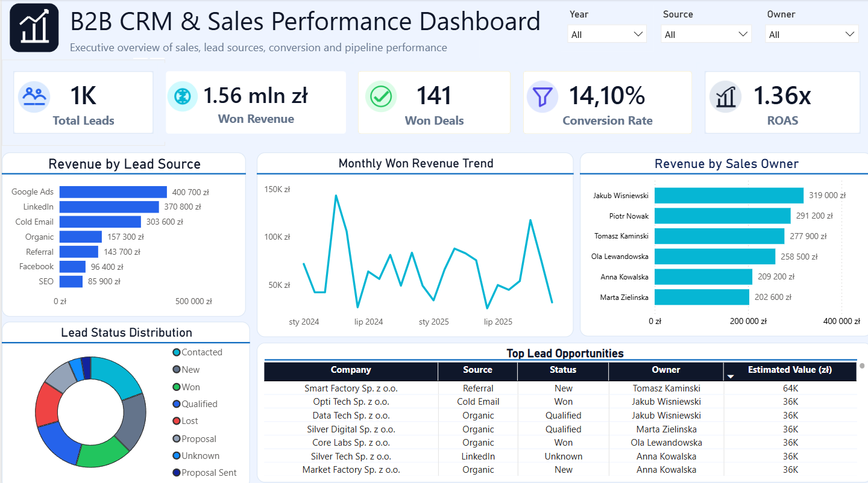Click the Referral source cell in table
Image resolution: width=868 pixels, height=483 pixels.
pos(478,388)
